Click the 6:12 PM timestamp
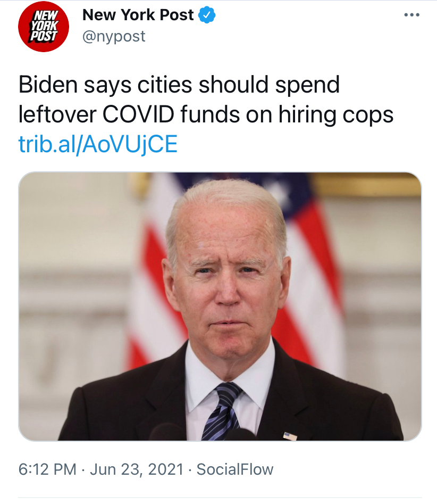Screen dimensions: 437x504 tap(47, 469)
